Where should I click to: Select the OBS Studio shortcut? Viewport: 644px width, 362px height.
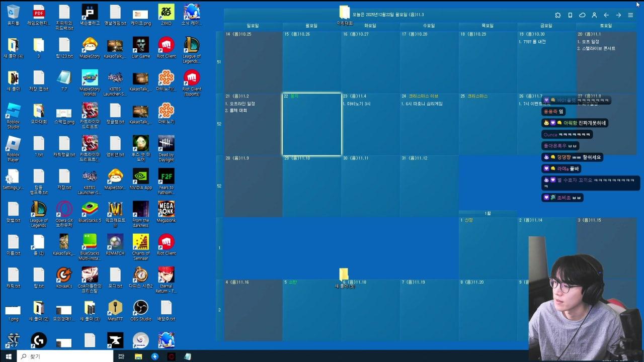141,311
